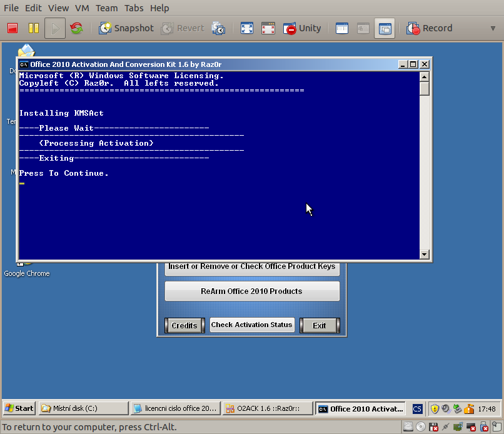Open the Tabs menu
Screen dimensions: 504x434
pyautogui.click(x=134, y=8)
